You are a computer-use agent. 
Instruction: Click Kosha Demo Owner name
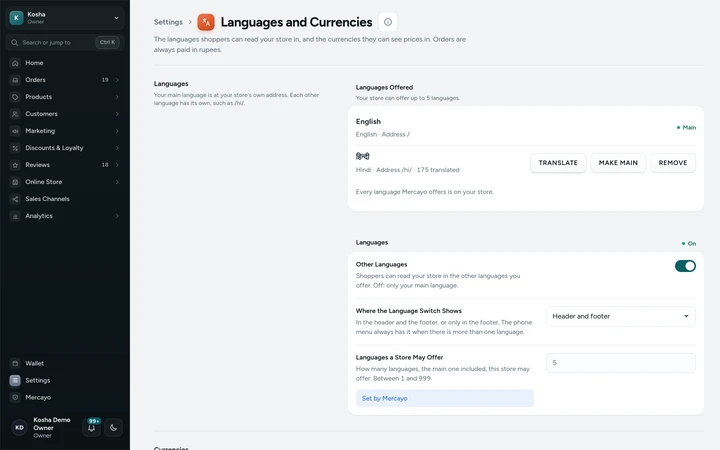[x=52, y=423]
